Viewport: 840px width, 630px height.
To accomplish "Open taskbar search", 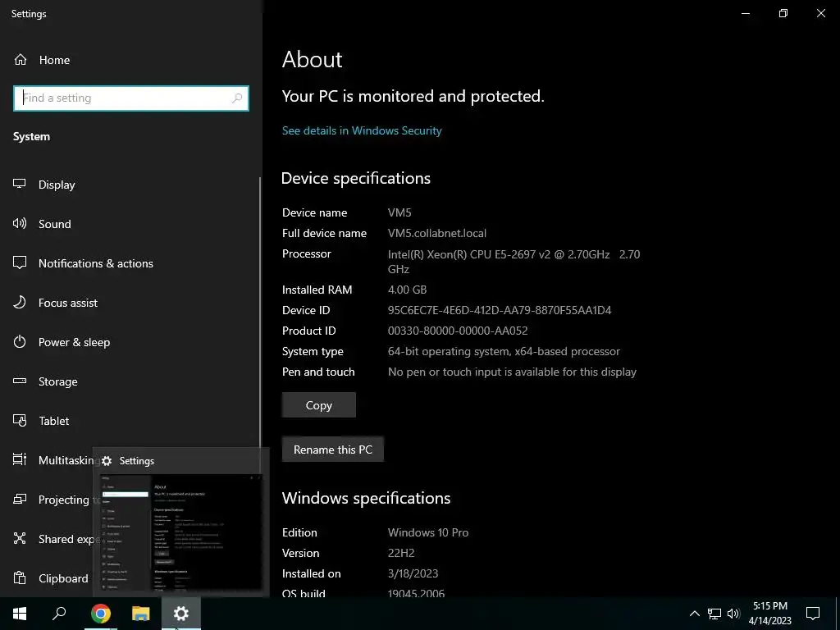I will tap(59, 614).
